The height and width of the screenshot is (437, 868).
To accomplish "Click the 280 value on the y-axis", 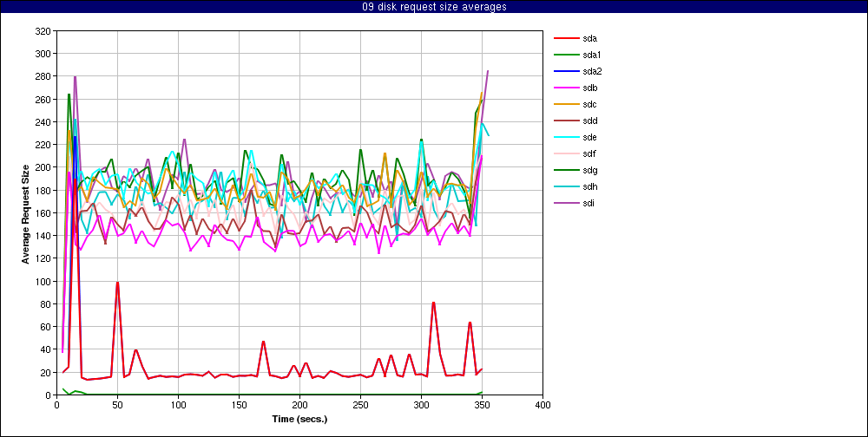I will point(43,76).
